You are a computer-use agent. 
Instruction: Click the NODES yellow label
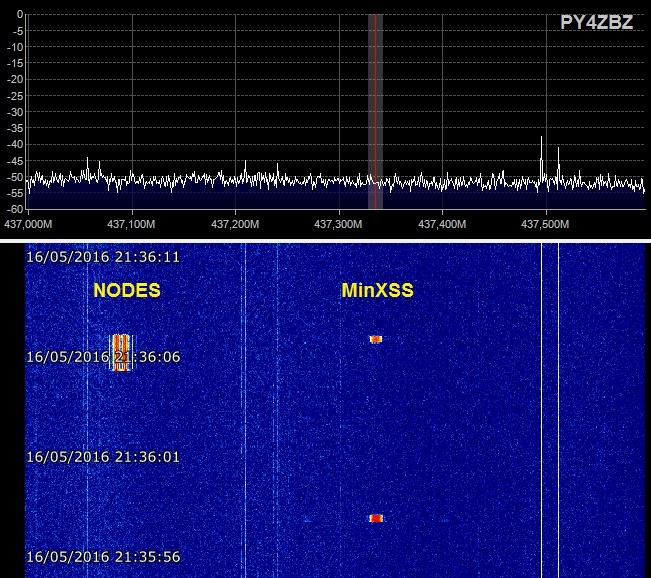(127, 291)
